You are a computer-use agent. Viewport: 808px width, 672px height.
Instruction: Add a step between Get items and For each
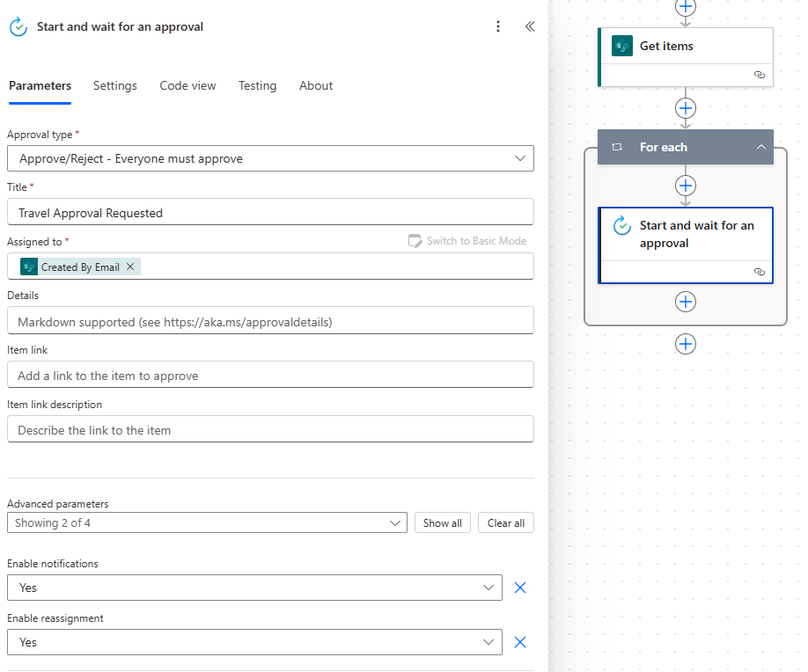pos(686,108)
